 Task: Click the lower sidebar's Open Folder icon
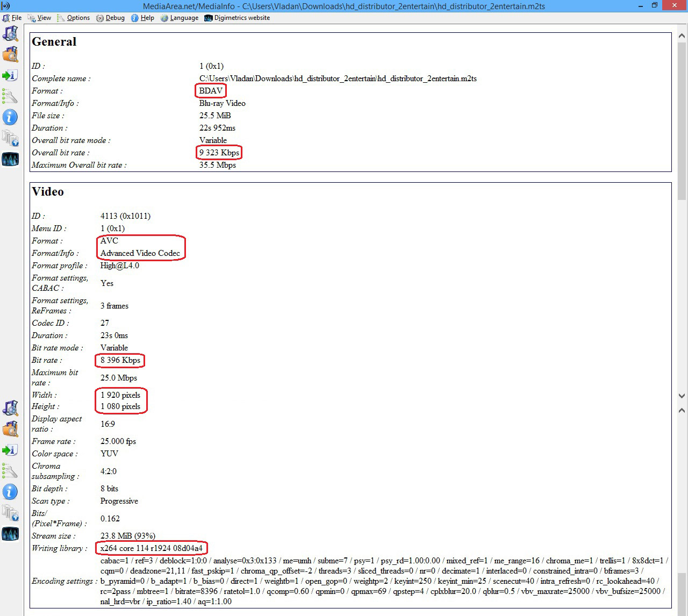coord(10,429)
